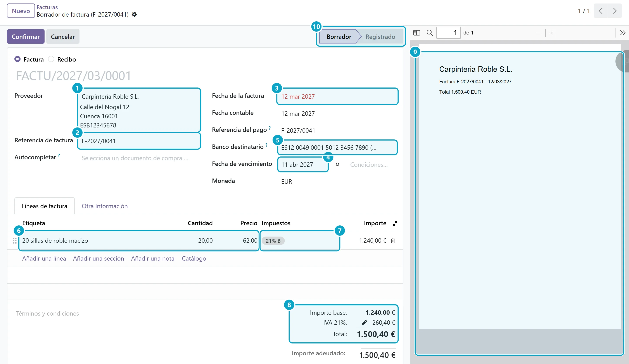The width and height of the screenshot is (629, 364).
Task: Create a new record with Nuevo
Action: [21, 11]
